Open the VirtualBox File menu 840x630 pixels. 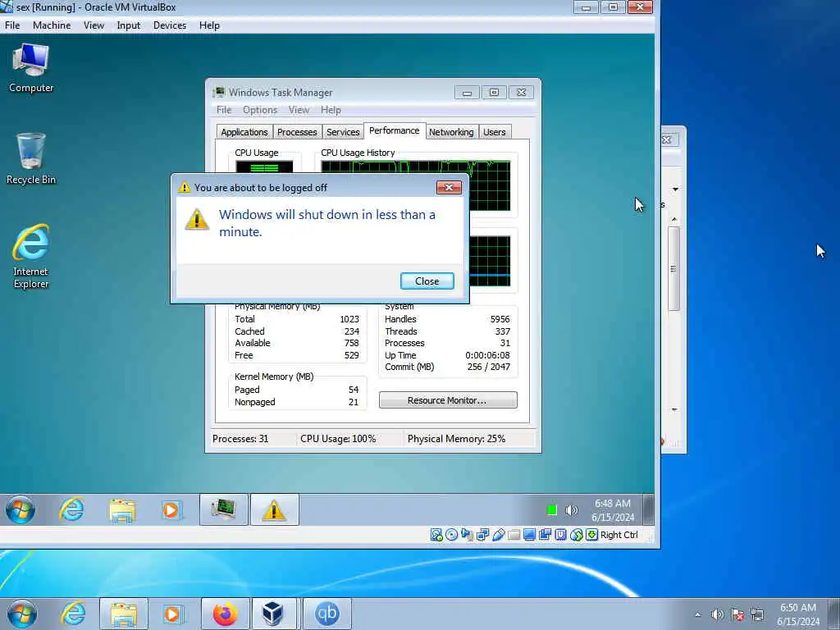coord(12,25)
